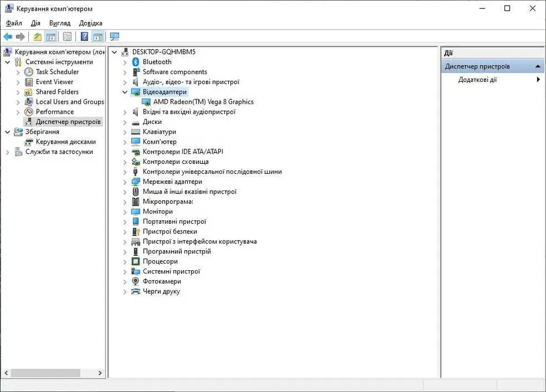546x392 pixels.
Task: Collapse the Відеоадаптери category
Action: tap(124, 93)
